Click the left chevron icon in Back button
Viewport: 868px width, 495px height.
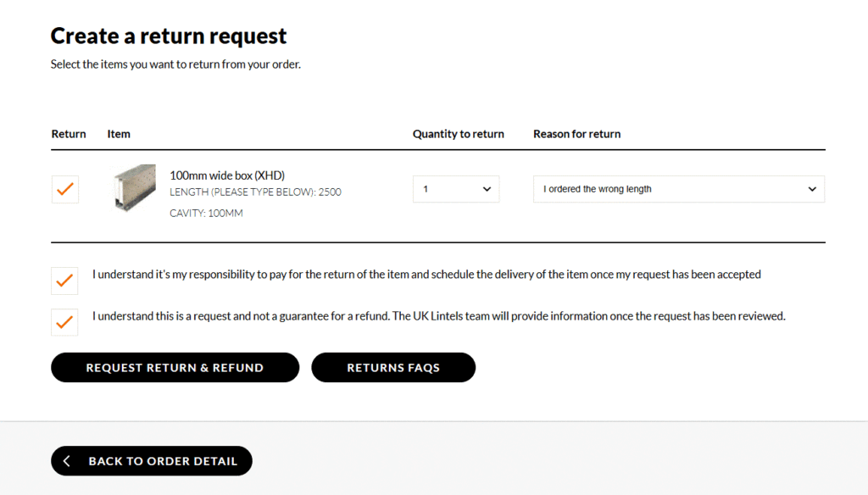coord(66,460)
